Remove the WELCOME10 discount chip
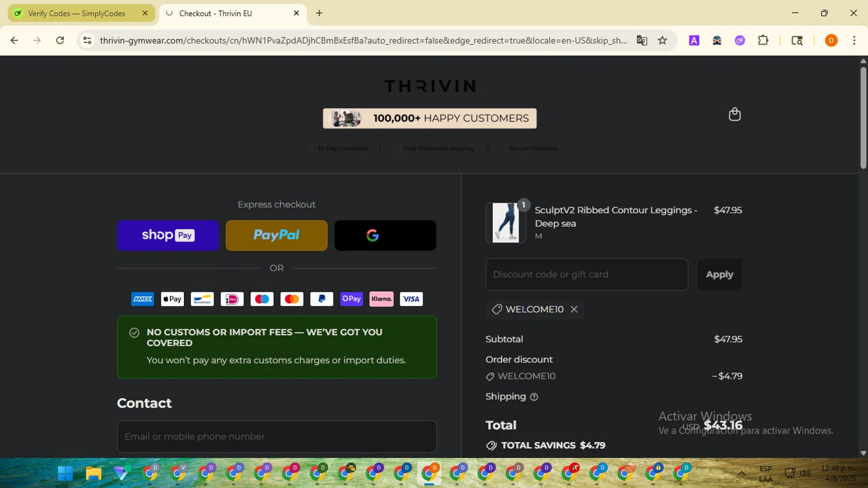The height and width of the screenshot is (488, 868). [x=574, y=309]
